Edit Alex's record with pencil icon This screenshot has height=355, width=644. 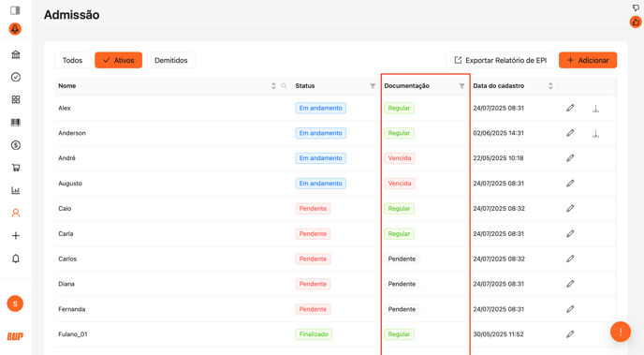(x=570, y=108)
